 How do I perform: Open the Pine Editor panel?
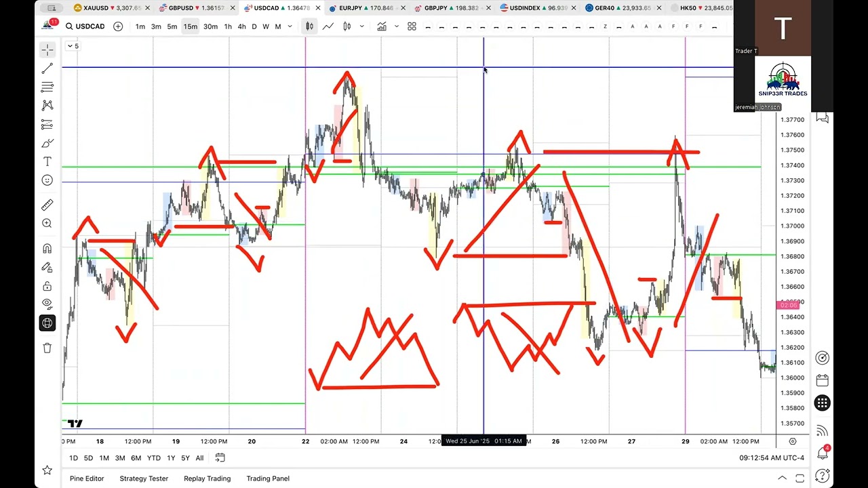coord(87,479)
